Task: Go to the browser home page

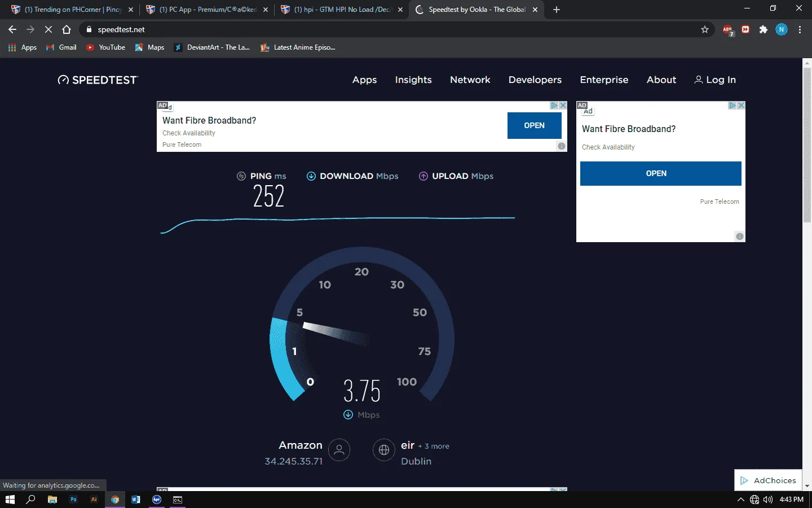Action: pos(67,29)
